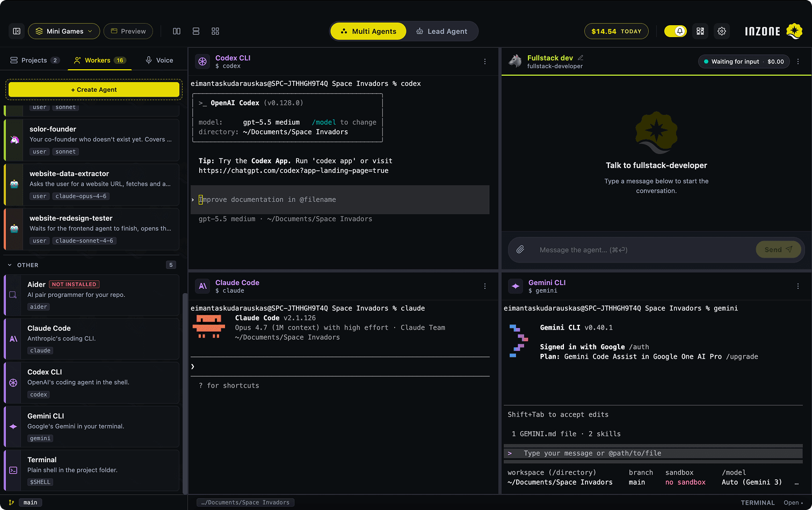Click the solor-founder unicorn avatar

(15, 140)
